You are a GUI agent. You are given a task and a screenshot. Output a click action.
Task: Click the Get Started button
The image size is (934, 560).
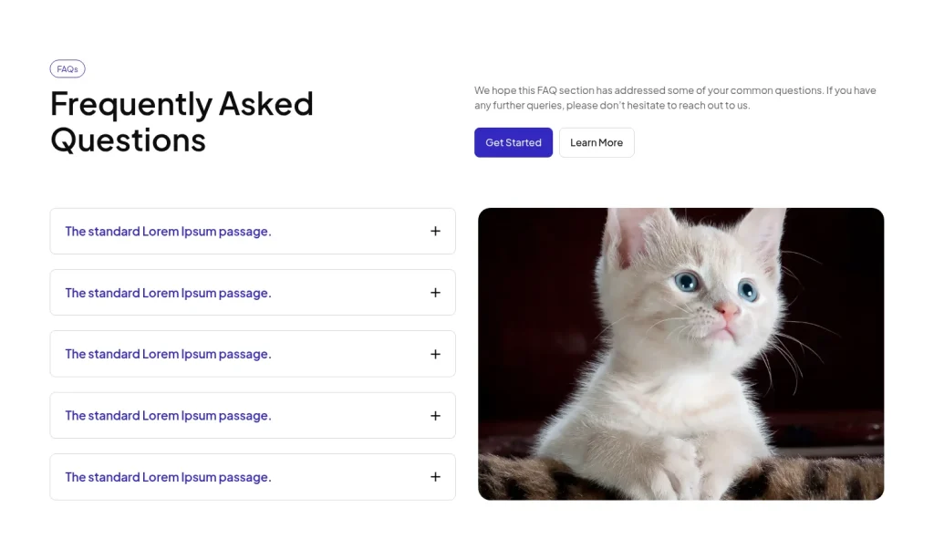tap(513, 142)
